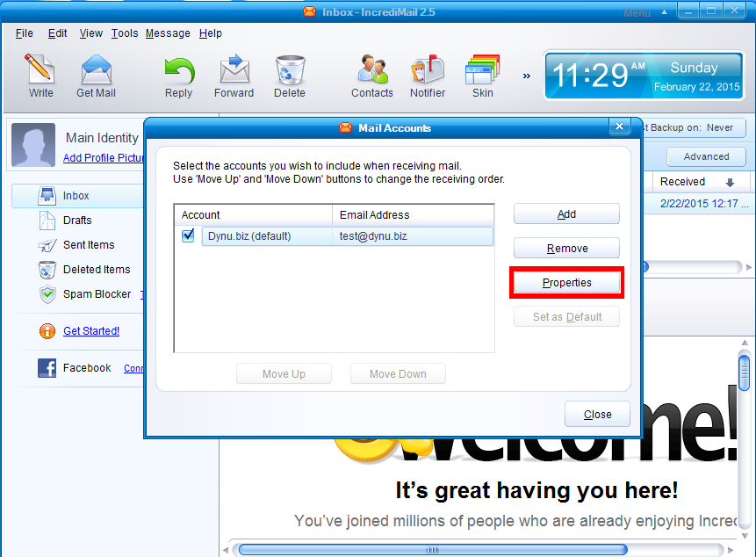Open the Skin selector icon
This screenshot has height=557, width=756.
[x=483, y=76]
